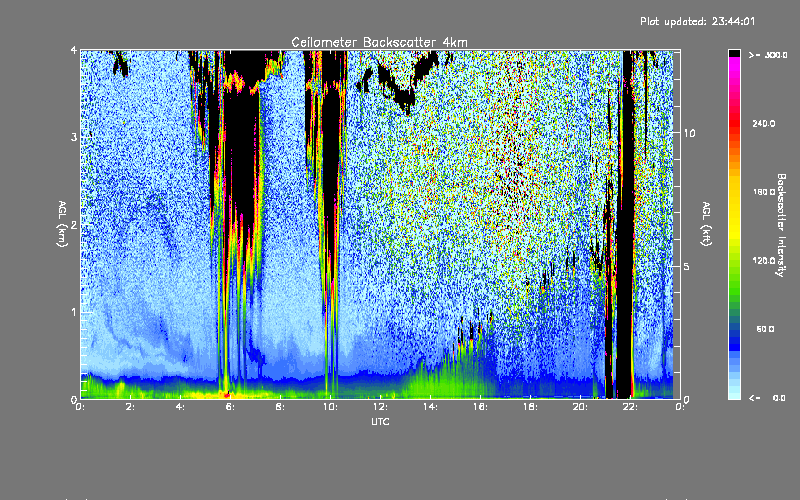Click the '10:' tick on the UTC axis
Image resolution: width=800 pixels, height=500 pixels.
[330, 407]
